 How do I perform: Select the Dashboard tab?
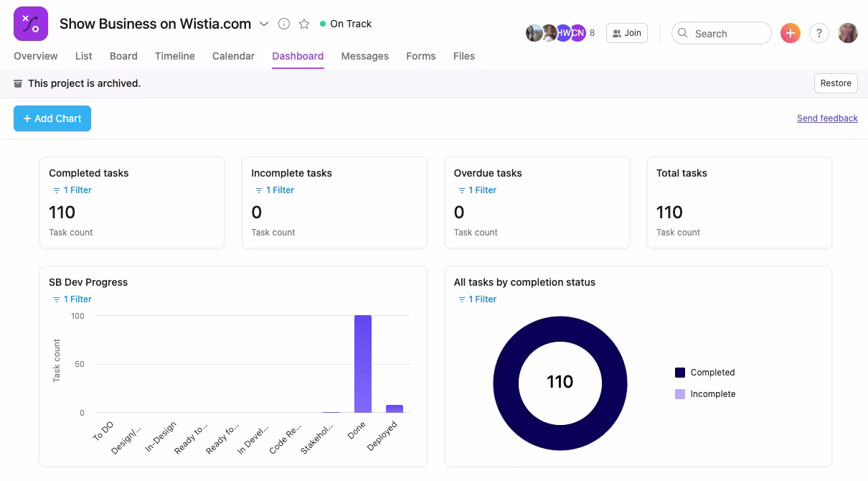coord(298,56)
